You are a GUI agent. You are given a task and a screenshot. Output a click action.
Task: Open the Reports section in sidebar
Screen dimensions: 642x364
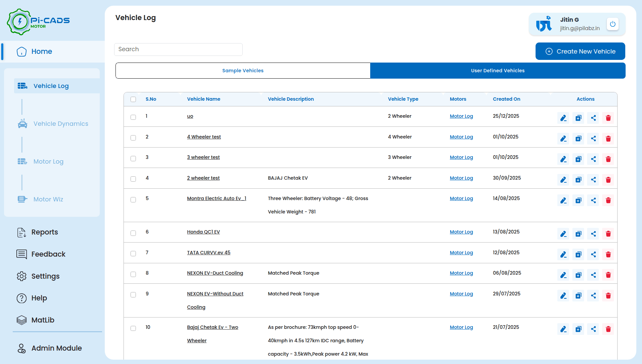pyautogui.click(x=45, y=232)
